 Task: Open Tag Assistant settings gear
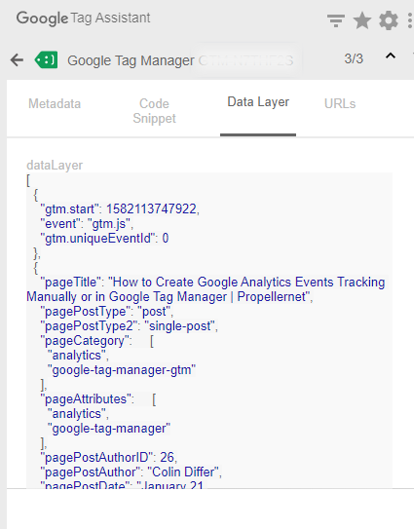[388, 20]
